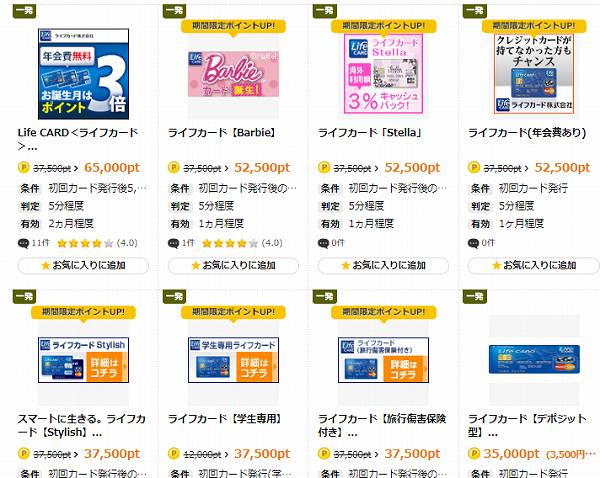
Task: Open the ライフカード「Stella」 title link
Action: coord(370,133)
